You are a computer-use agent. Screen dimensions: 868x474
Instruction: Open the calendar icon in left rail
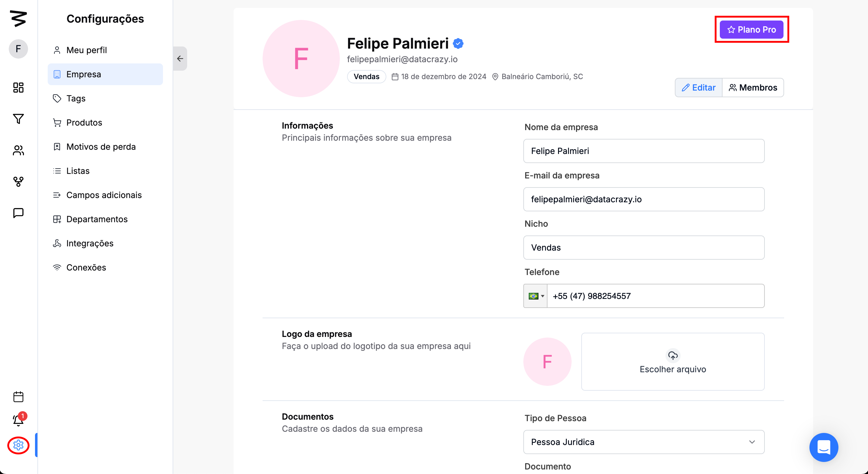[x=18, y=397]
